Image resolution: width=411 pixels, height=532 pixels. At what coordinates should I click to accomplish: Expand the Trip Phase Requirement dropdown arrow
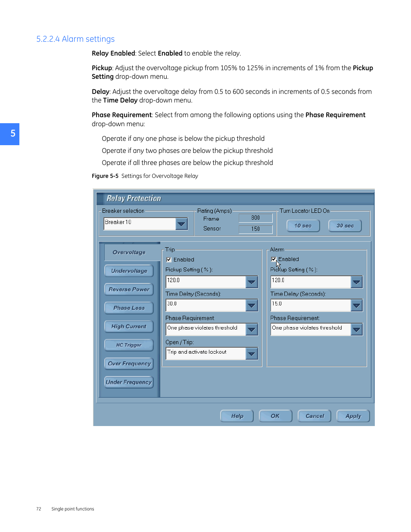click(252, 330)
